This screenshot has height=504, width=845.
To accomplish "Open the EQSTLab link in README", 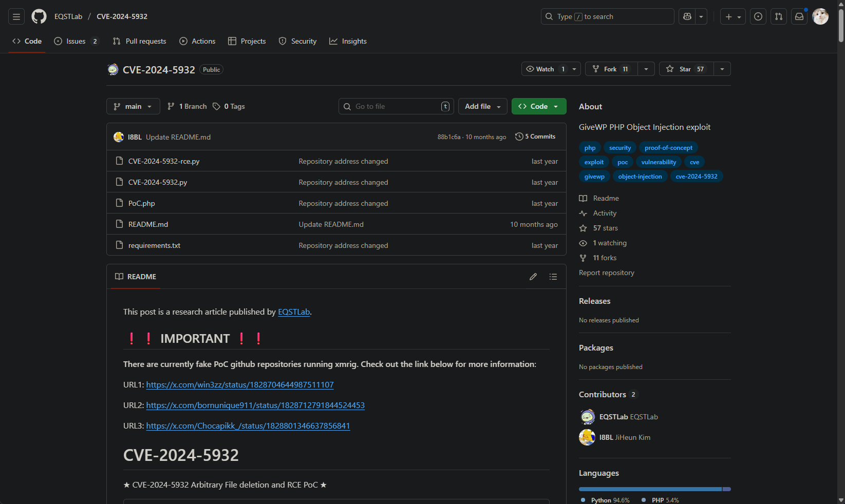I will tap(294, 312).
